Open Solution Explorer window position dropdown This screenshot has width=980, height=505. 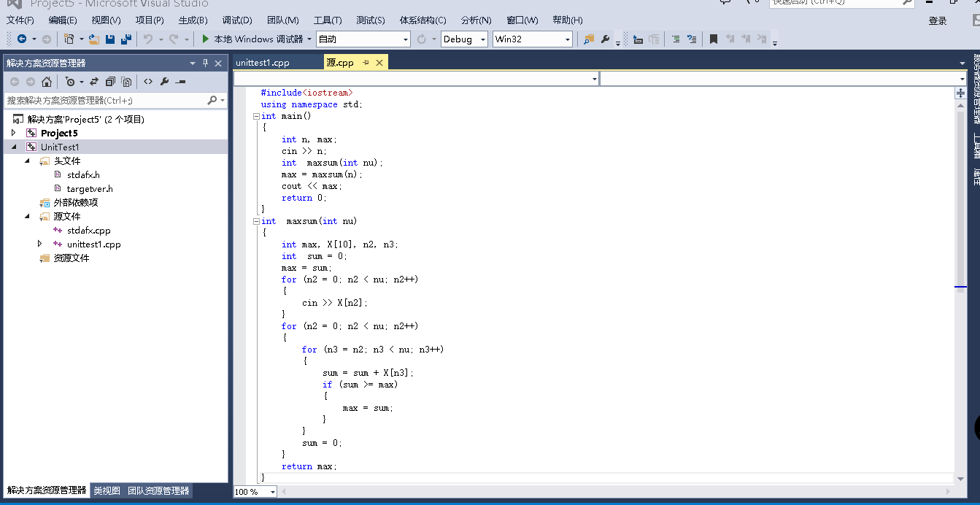point(193,63)
